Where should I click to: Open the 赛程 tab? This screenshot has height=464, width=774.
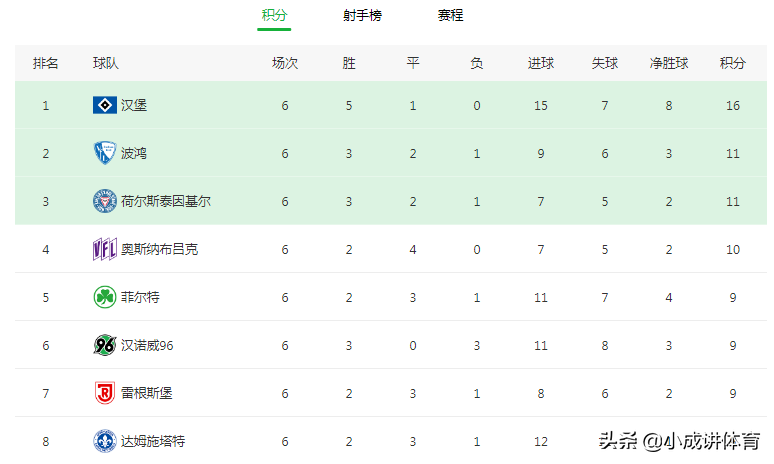(450, 15)
